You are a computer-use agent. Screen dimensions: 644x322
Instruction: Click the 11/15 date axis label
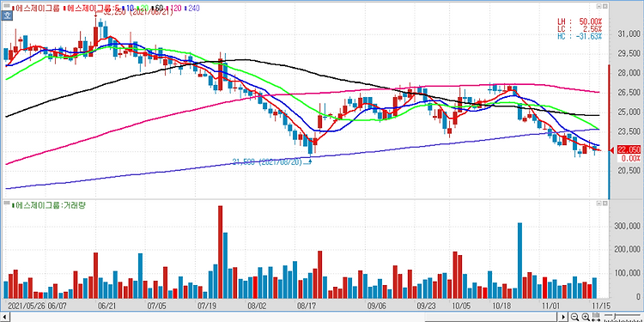pos(601,306)
